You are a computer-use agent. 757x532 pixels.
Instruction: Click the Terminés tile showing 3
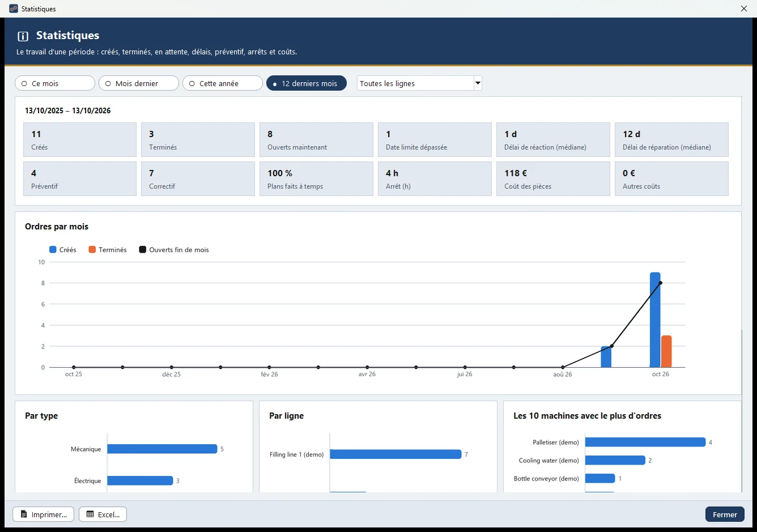pos(198,140)
